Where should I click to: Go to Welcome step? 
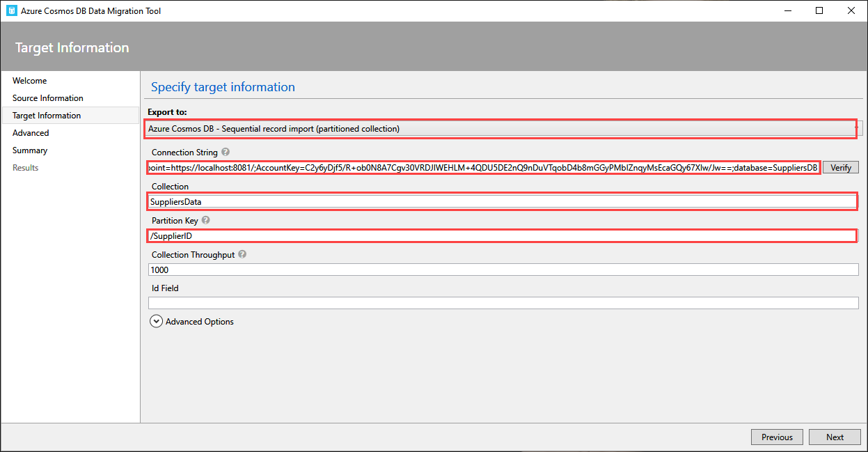[30, 81]
